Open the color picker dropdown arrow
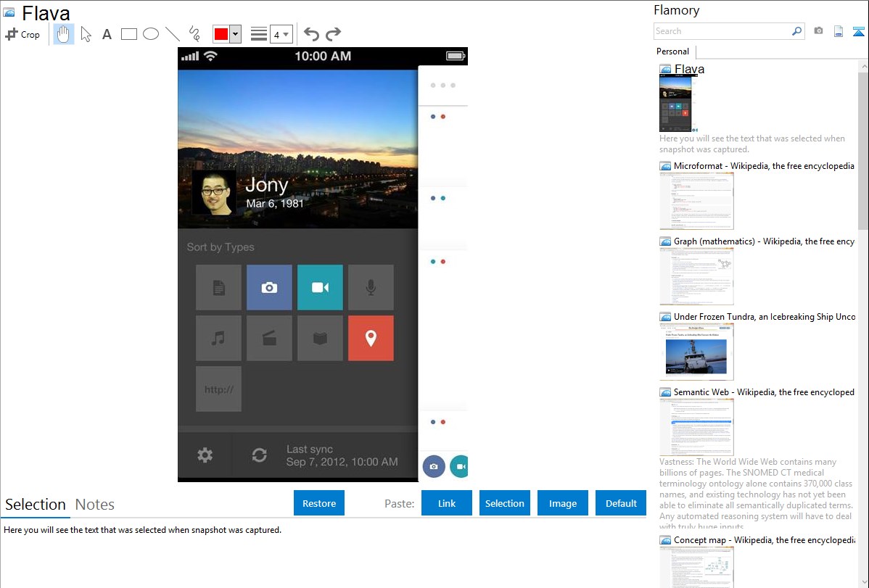This screenshot has width=869, height=588. (236, 34)
